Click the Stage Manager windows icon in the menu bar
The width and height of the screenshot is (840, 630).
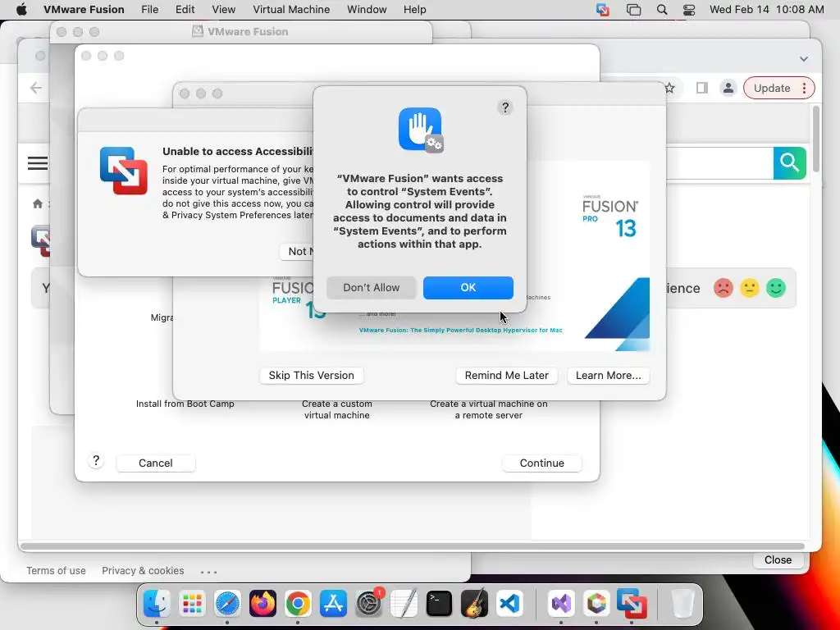point(634,10)
